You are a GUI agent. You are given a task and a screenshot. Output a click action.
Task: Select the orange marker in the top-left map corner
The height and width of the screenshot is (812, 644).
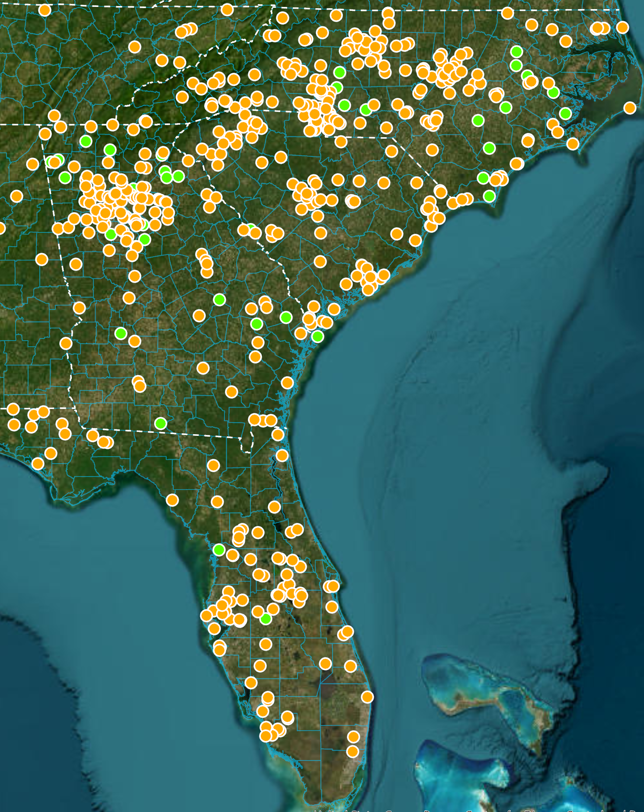tap(45, 10)
